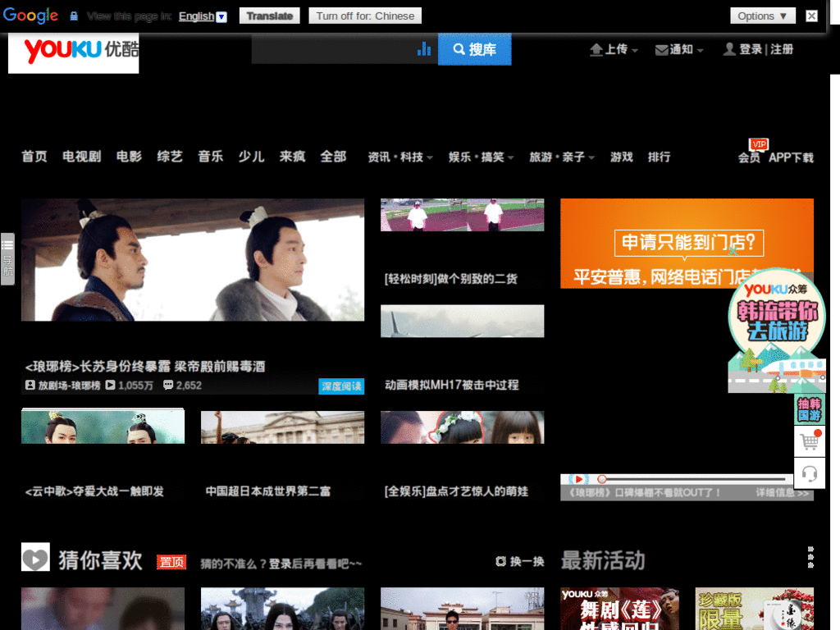
Task: Select the 音乐 nav item
Action: pyautogui.click(x=210, y=157)
